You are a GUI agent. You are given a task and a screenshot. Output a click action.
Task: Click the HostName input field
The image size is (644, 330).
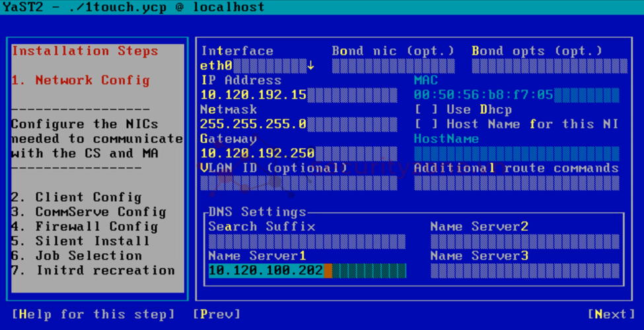(516, 153)
